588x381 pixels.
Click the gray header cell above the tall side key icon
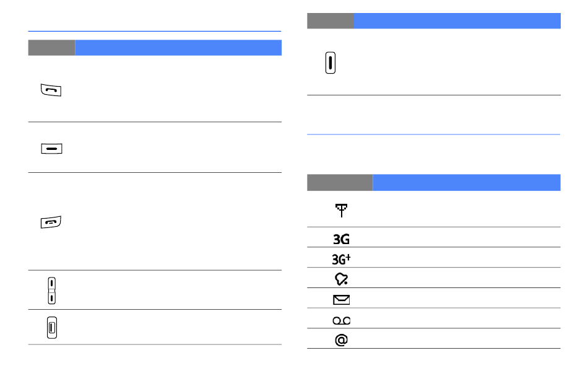(331, 20)
